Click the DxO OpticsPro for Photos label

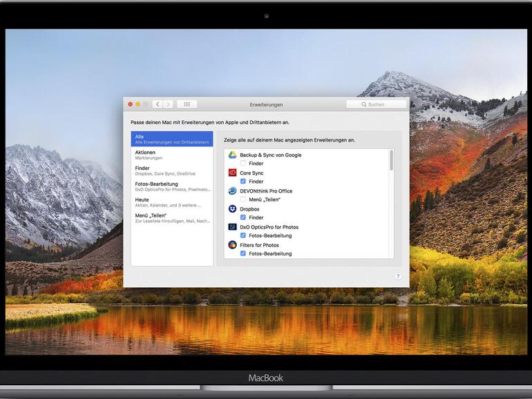pos(269,227)
